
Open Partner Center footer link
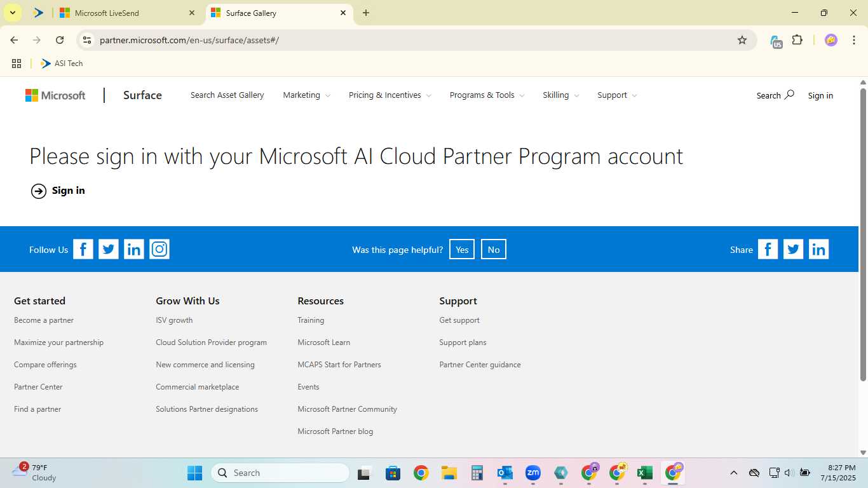coord(38,387)
